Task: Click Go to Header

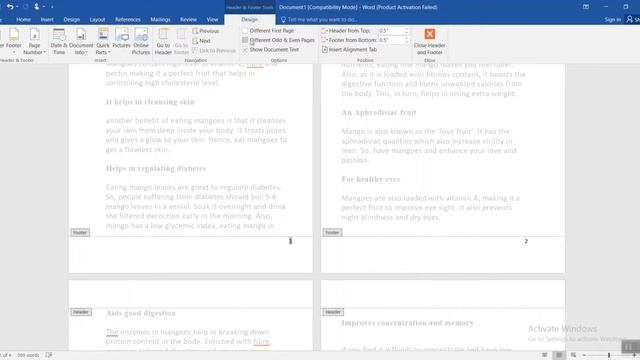Action: (x=163, y=41)
